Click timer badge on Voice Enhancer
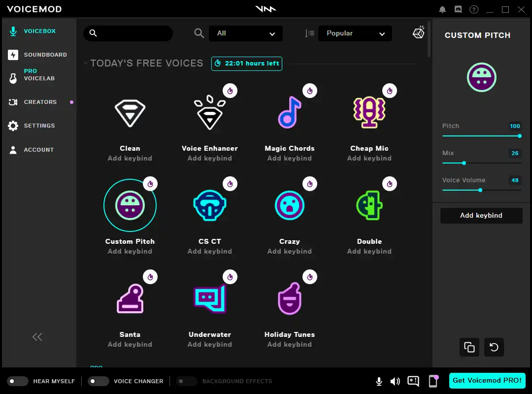 coord(230,91)
